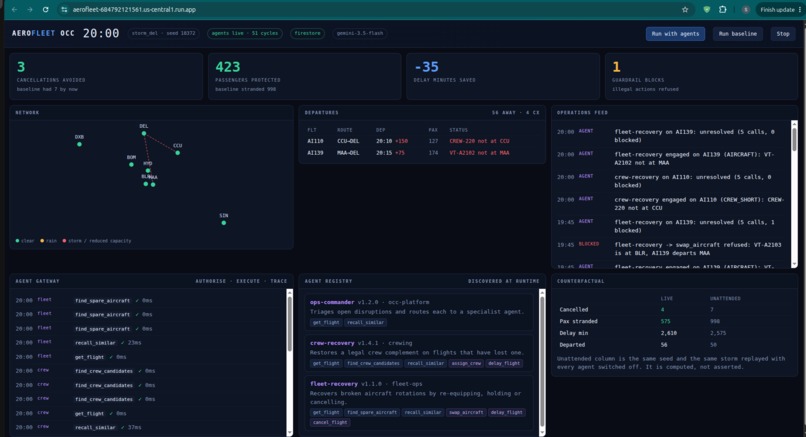Click Operations Feed scrollbar up arrow
This screenshot has height=437, width=806.
[x=794, y=124]
